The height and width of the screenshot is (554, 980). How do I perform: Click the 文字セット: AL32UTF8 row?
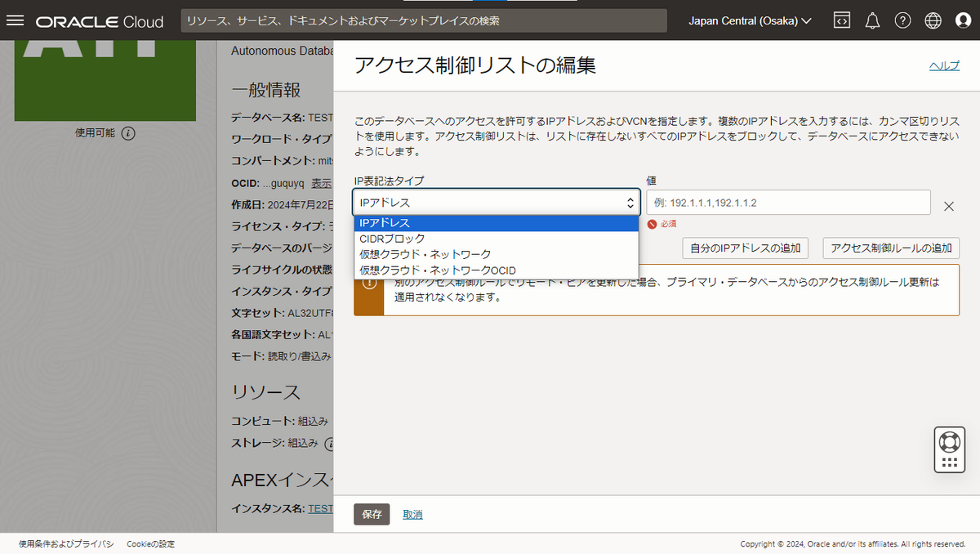[282, 312]
